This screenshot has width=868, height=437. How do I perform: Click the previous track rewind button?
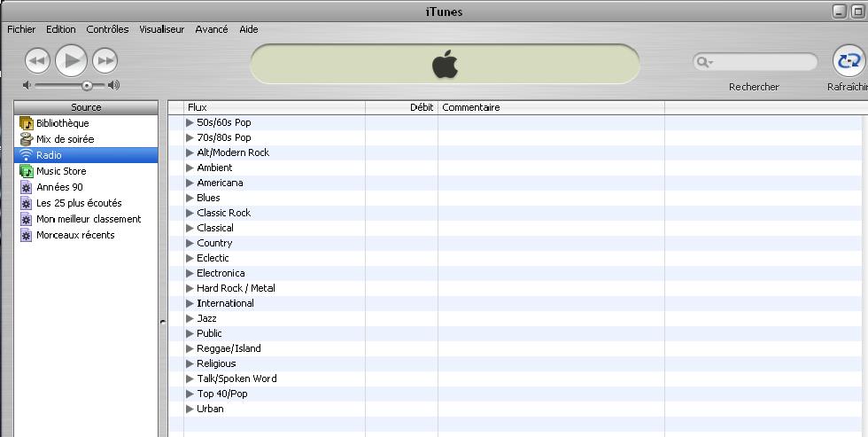click(37, 60)
